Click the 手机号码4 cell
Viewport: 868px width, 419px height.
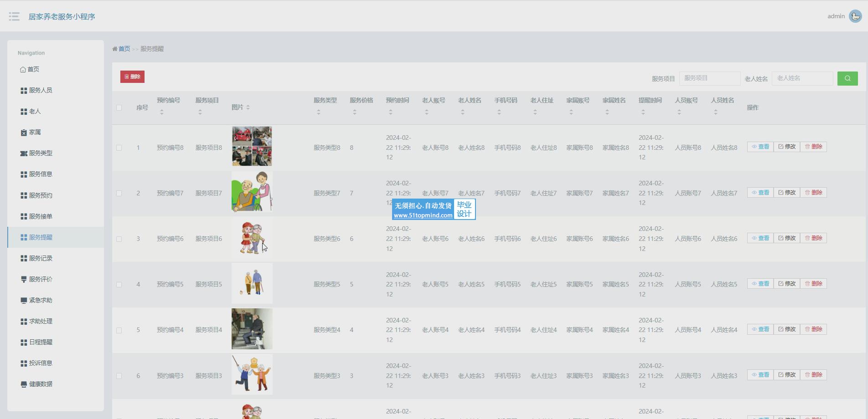(507, 330)
